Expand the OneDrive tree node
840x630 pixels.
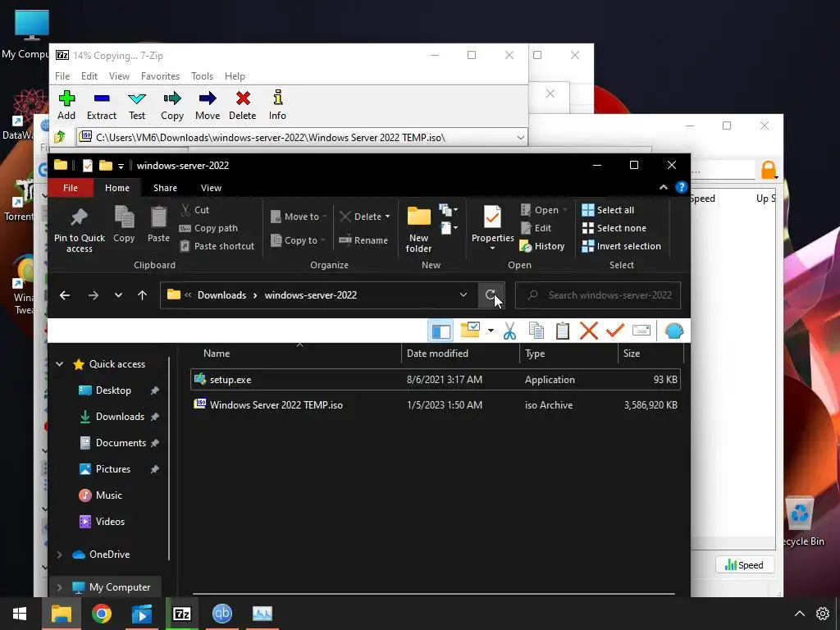59,555
